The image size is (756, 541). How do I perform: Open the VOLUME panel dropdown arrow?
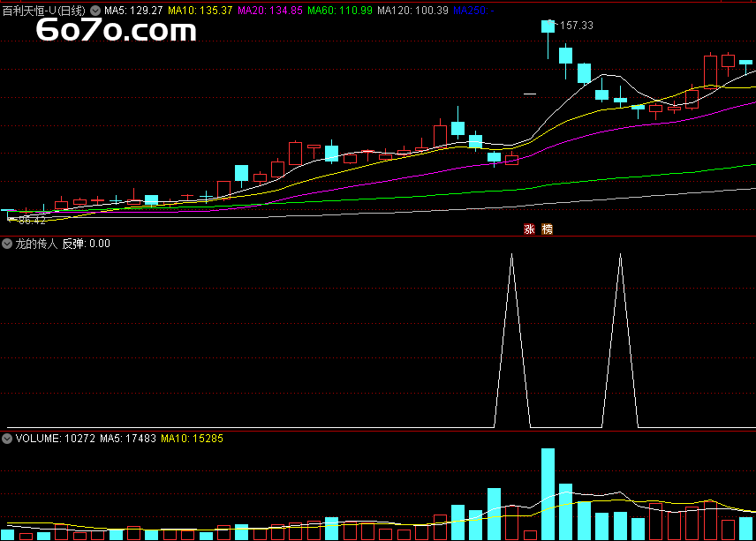click(7, 439)
